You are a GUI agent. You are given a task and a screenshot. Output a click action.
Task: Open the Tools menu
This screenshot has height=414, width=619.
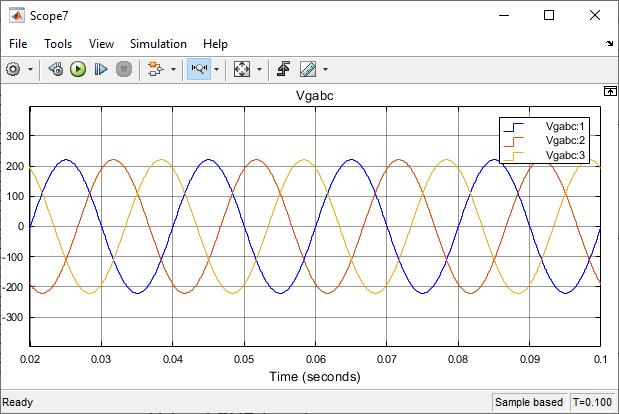pos(58,44)
